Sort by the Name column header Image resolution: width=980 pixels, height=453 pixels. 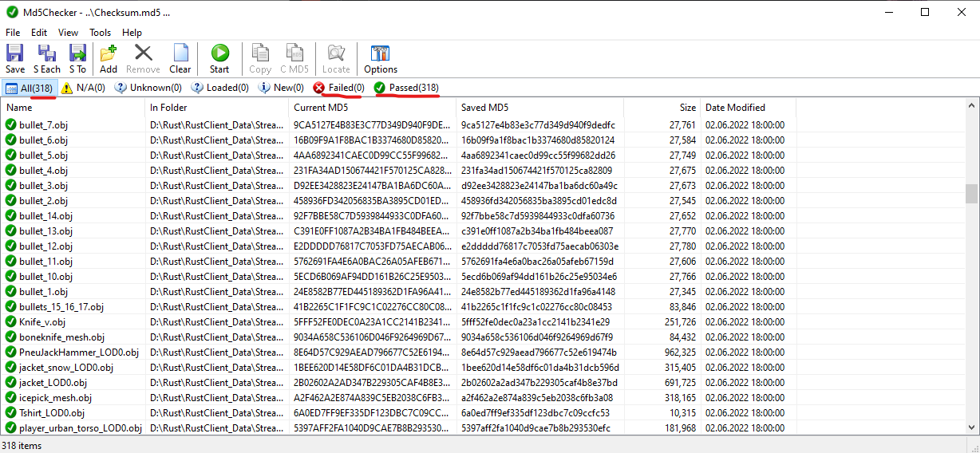[72, 107]
